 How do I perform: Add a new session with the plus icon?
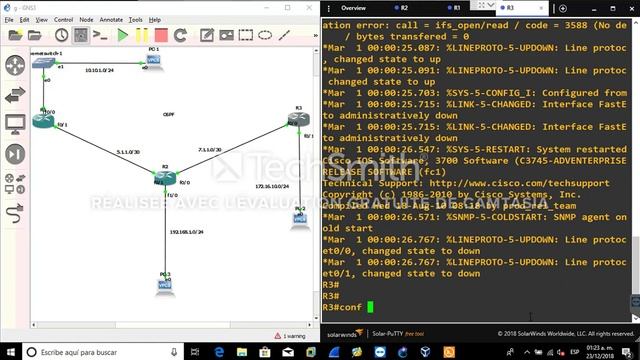pos(563,8)
